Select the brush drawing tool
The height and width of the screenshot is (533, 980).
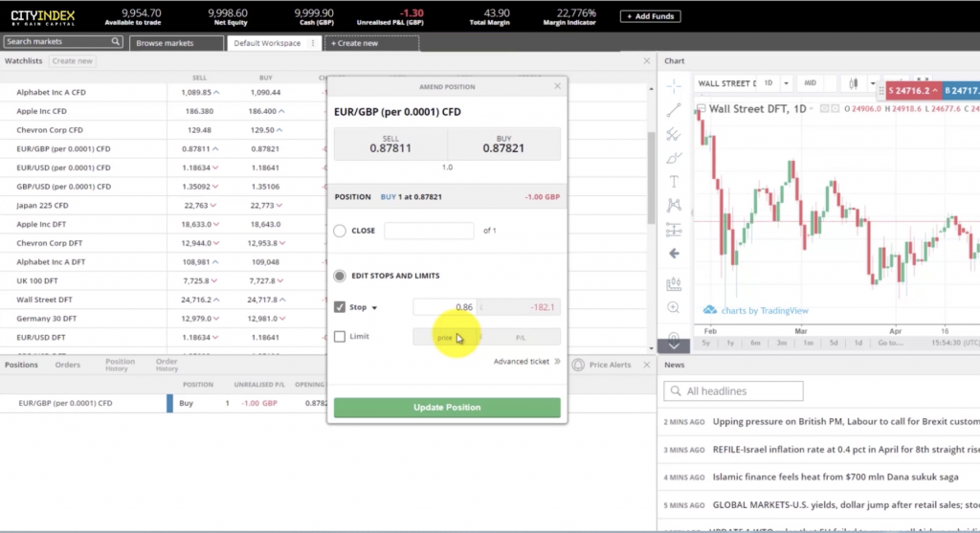coord(674,158)
